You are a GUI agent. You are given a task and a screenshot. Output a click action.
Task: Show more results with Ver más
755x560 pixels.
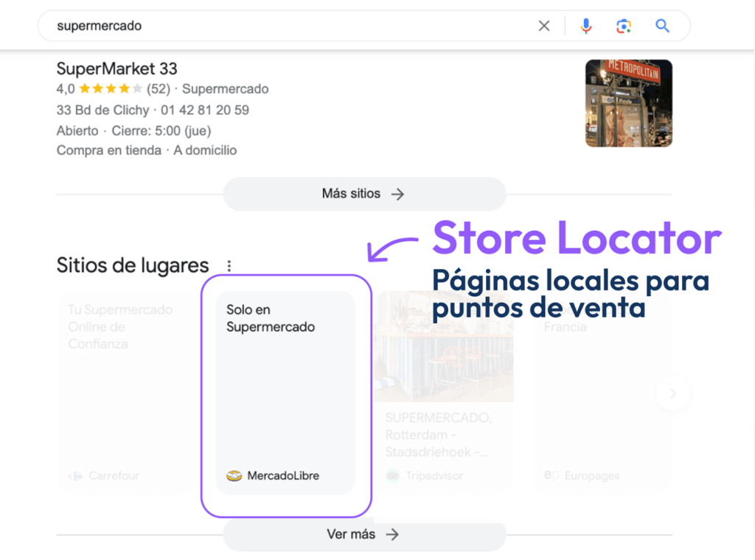coord(364,534)
